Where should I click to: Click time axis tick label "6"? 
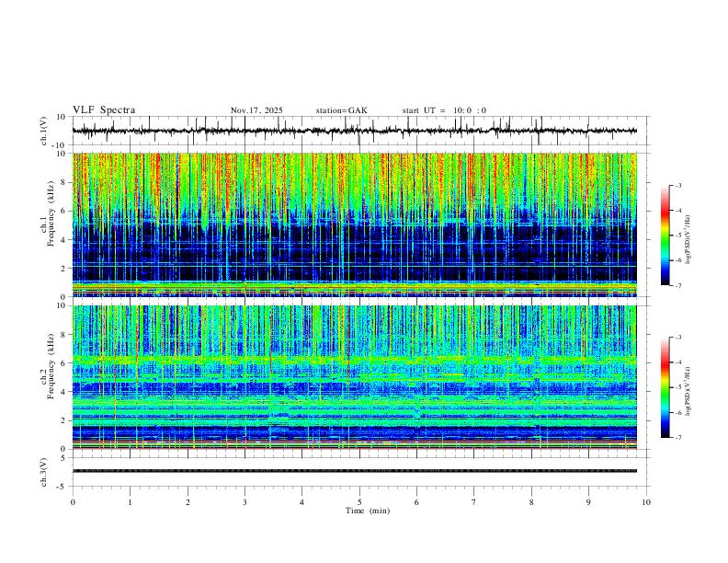pos(416,502)
